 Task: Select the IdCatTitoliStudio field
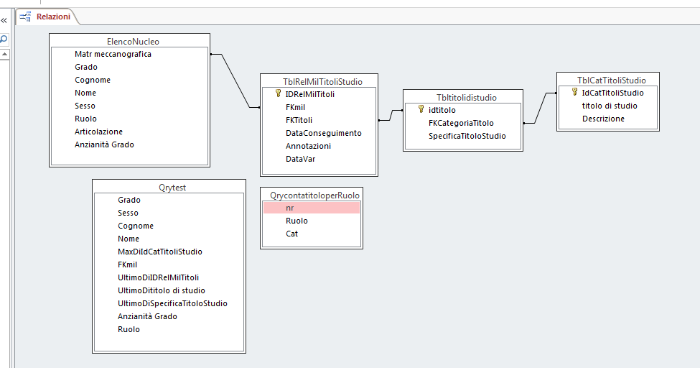click(x=613, y=93)
